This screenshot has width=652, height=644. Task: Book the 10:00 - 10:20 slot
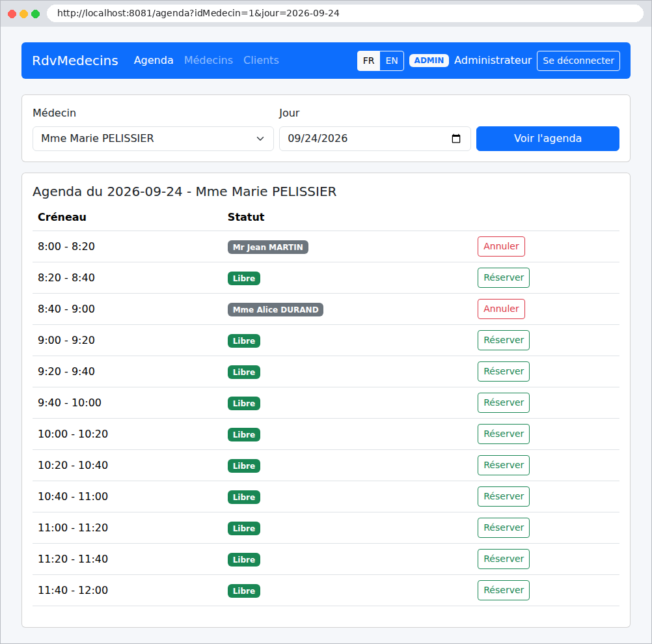pyautogui.click(x=504, y=434)
